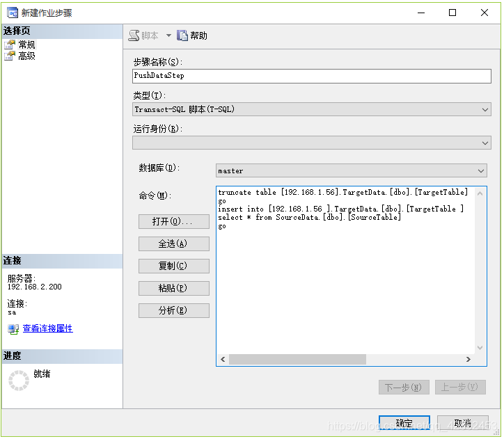The width and height of the screenshot is (504, 439).
Task: Click the command box scroll-up arrow
Action: click(x=480, y=193)
